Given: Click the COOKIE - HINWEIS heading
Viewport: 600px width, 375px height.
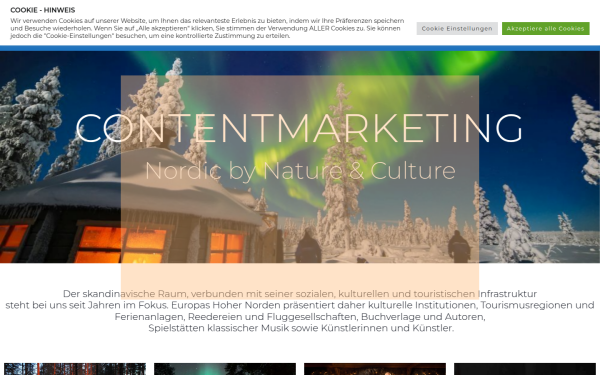Looking at the screenshot, I should 42,10.
